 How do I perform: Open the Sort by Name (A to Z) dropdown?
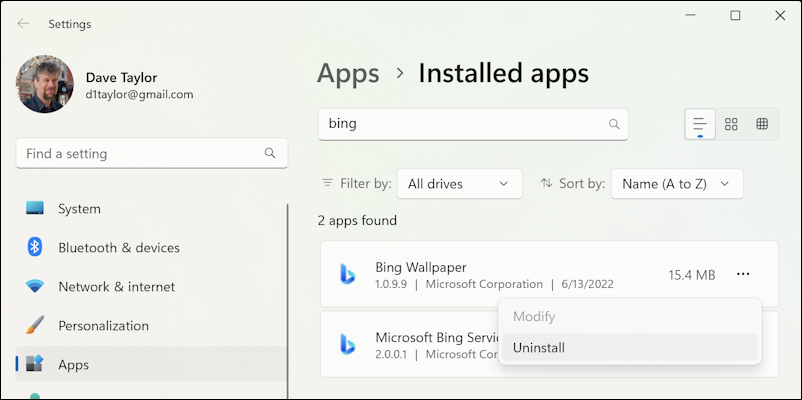[677, 184]
